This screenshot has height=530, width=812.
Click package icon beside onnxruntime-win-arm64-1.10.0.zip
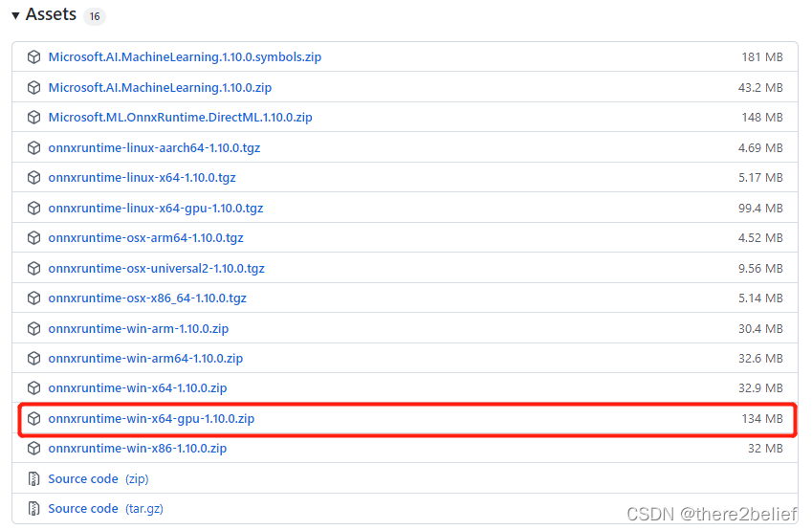(x=33, y=359)
